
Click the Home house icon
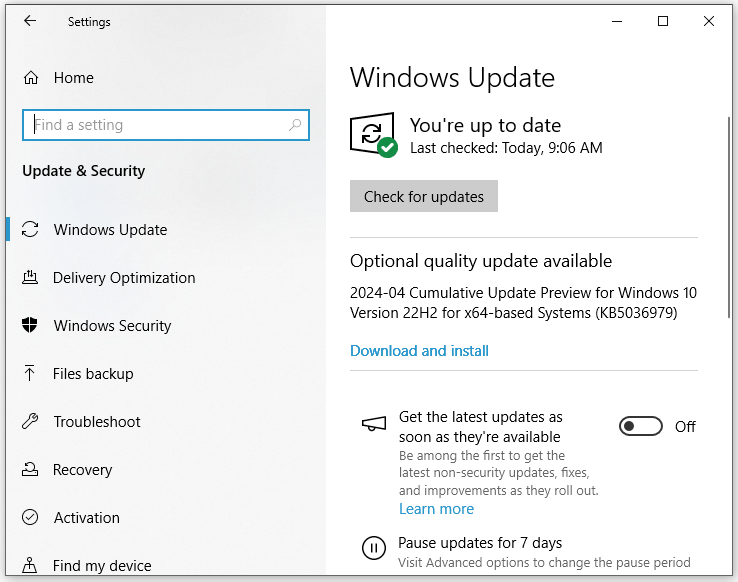tap(31, 78)
